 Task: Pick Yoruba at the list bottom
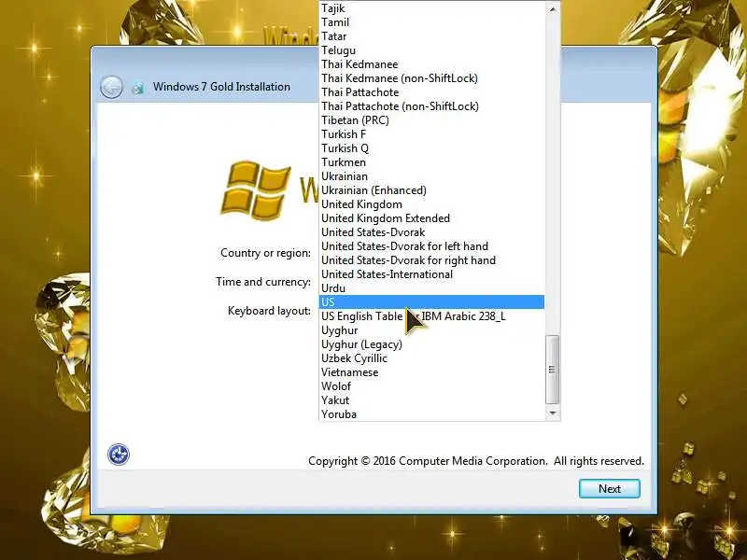[431, 414]
